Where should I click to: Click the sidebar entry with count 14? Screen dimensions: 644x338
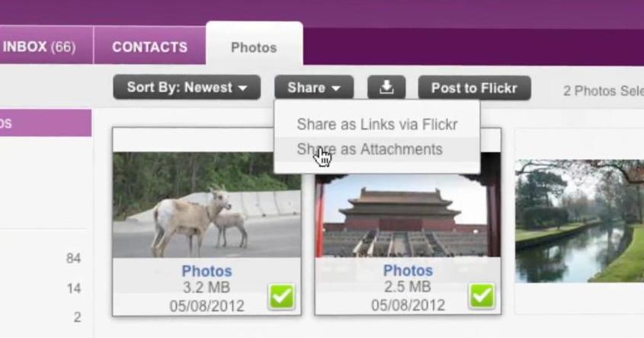(46, 289)
